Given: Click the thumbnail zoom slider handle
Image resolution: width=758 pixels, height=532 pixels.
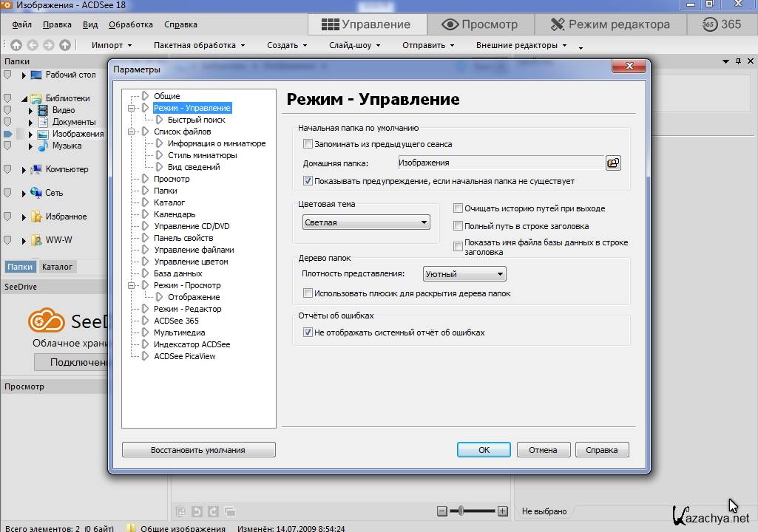Looking at the screenshot, I should coord(461,511).
